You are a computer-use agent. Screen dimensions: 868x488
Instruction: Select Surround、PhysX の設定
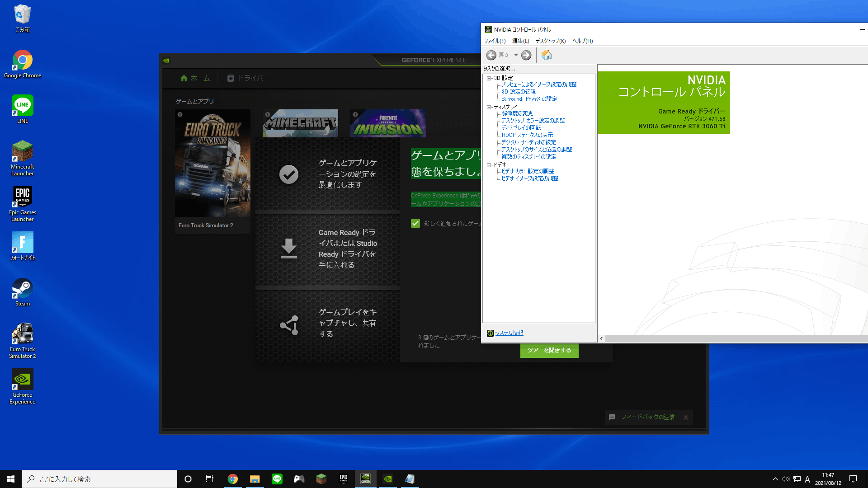coord(529,99)
